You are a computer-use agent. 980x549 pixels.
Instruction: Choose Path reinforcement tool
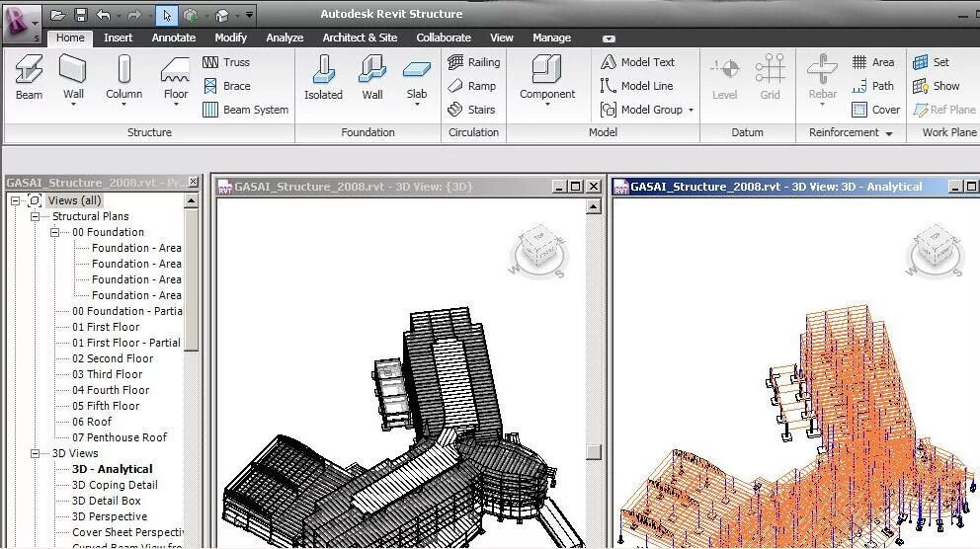pyautogui.click(x=873, y=86)
